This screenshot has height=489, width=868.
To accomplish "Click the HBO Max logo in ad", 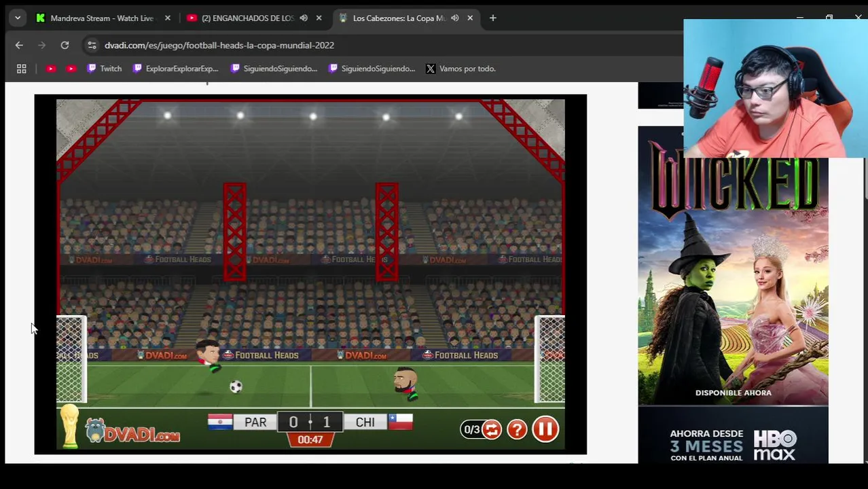I will 774,446.
